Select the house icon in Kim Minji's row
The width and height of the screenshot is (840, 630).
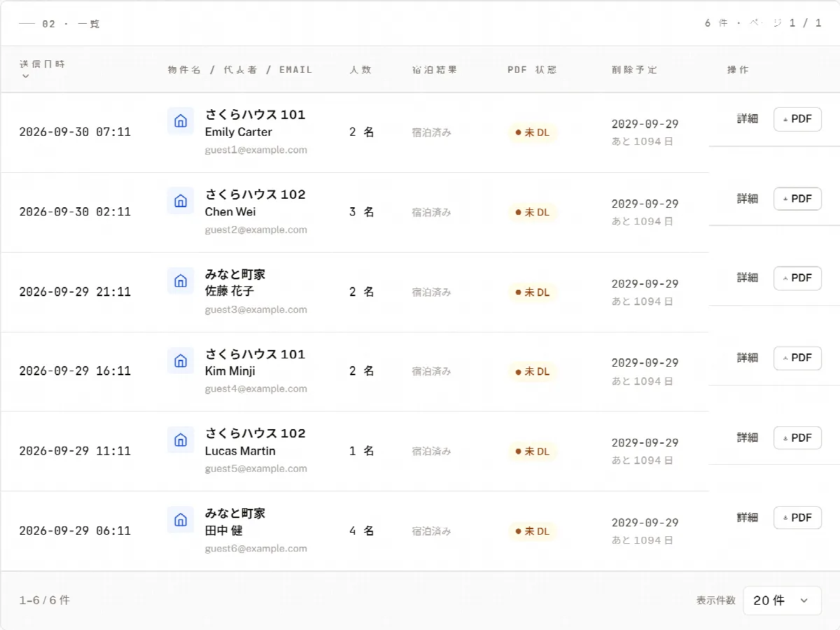[x=181, y=360]
